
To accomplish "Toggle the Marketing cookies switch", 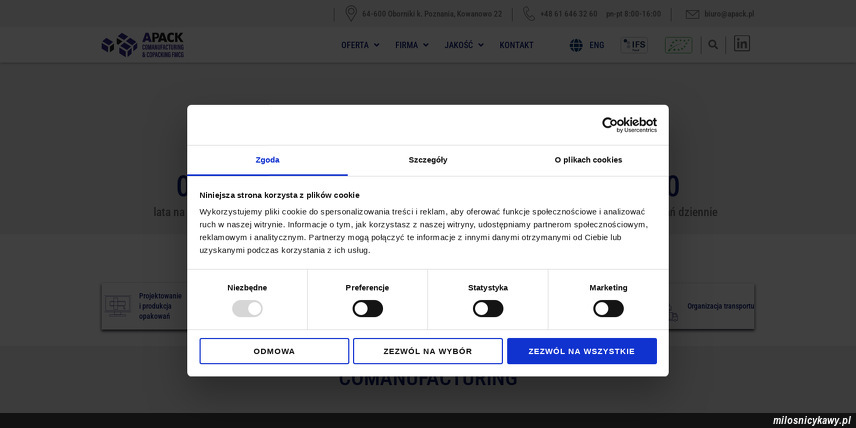I will (608, 308).
